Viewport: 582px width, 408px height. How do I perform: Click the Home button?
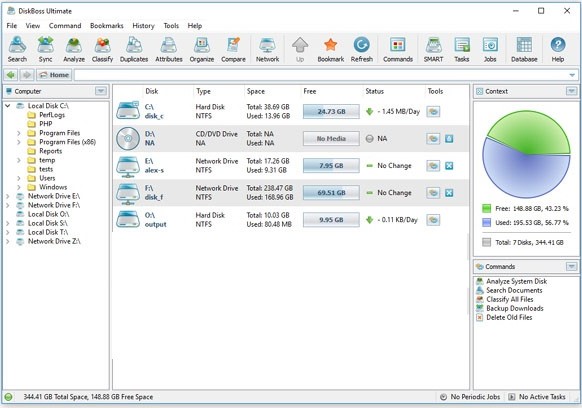(54, 75)
